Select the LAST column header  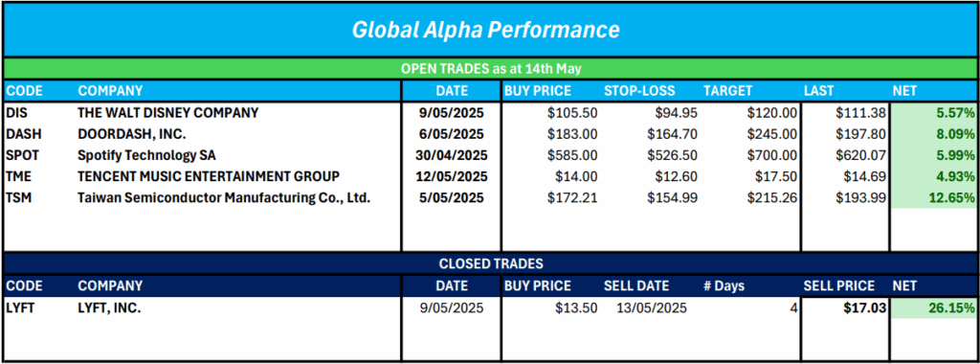click(819, 91)
